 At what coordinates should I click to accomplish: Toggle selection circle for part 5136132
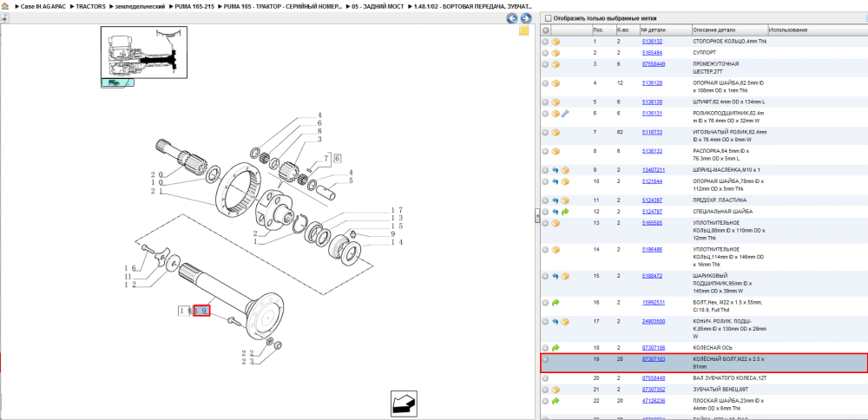(x=545, y=42)
